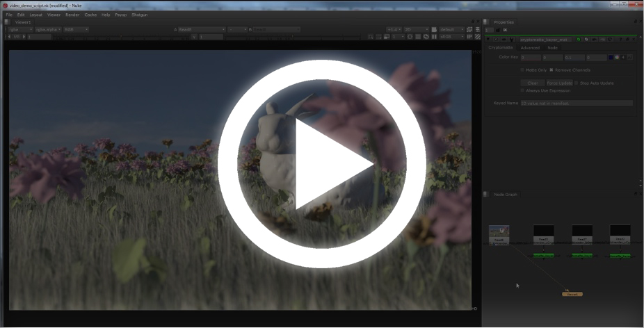Toggle the proxy mode icon
The image size is (644, 328).
(387, 37)
